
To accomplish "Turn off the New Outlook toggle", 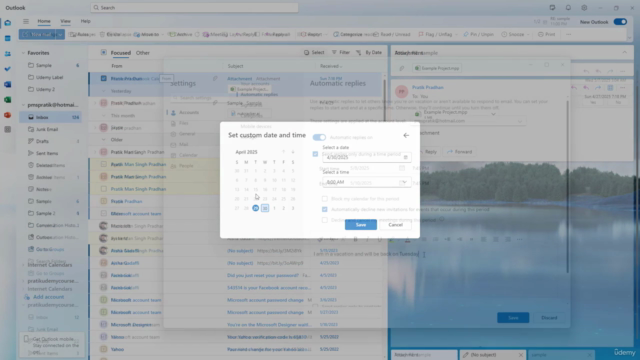I will click(x=620, y=22).
